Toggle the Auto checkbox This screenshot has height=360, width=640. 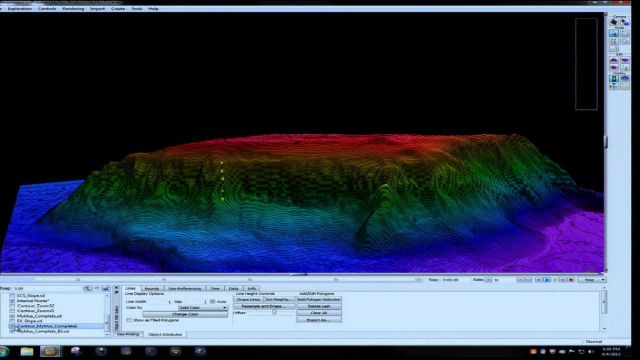213,301
